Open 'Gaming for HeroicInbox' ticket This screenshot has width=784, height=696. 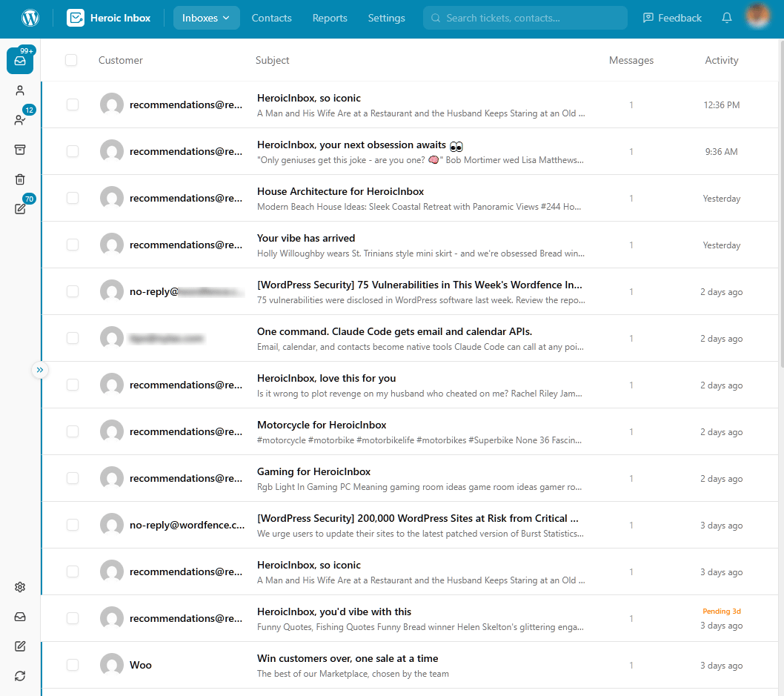coord(313,471)
